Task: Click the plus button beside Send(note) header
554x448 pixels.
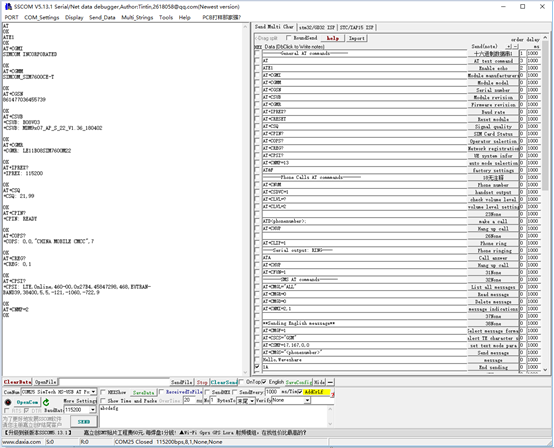Action: pyautogui.click(x=509, y=46)
